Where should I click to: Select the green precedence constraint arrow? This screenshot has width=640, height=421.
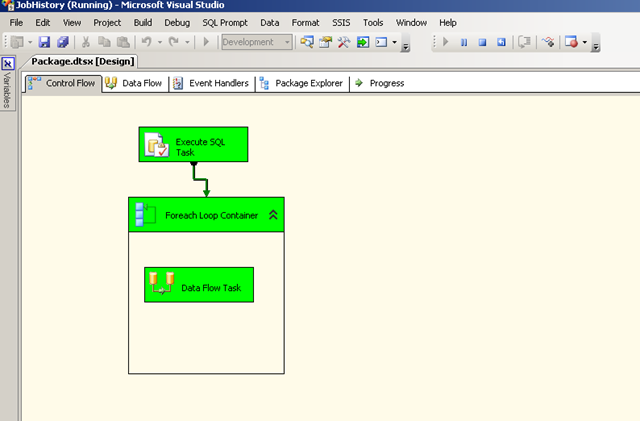click(x=200, y=179)
